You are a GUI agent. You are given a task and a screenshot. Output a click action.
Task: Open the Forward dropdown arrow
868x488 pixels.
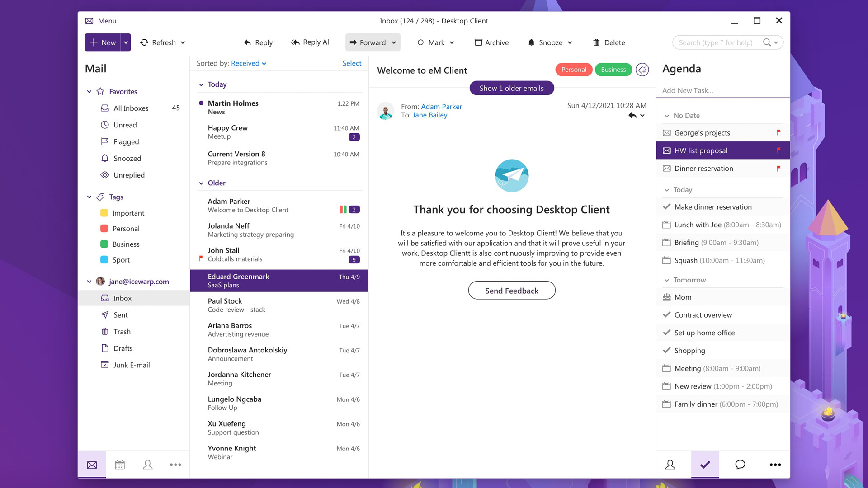394,42
